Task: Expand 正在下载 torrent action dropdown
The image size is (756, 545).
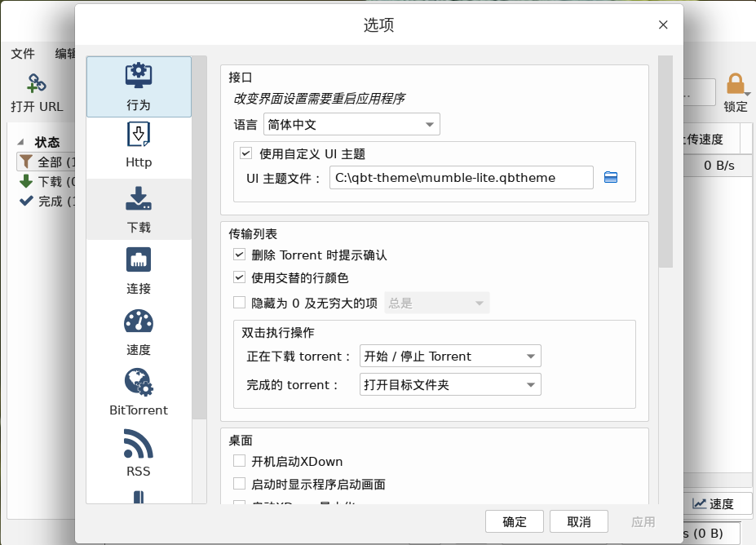Action: (450, 356)
